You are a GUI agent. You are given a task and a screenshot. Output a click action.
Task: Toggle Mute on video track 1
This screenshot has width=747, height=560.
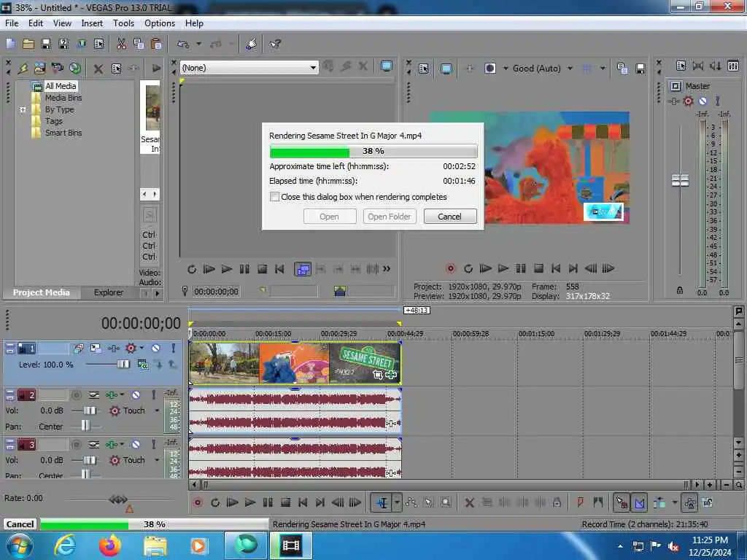click(156, 349)
